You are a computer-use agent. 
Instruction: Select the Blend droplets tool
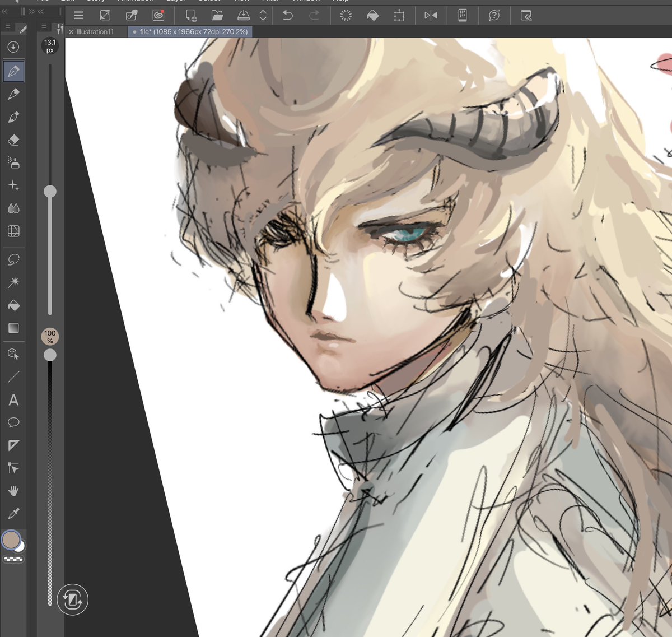tap(13, 208)
